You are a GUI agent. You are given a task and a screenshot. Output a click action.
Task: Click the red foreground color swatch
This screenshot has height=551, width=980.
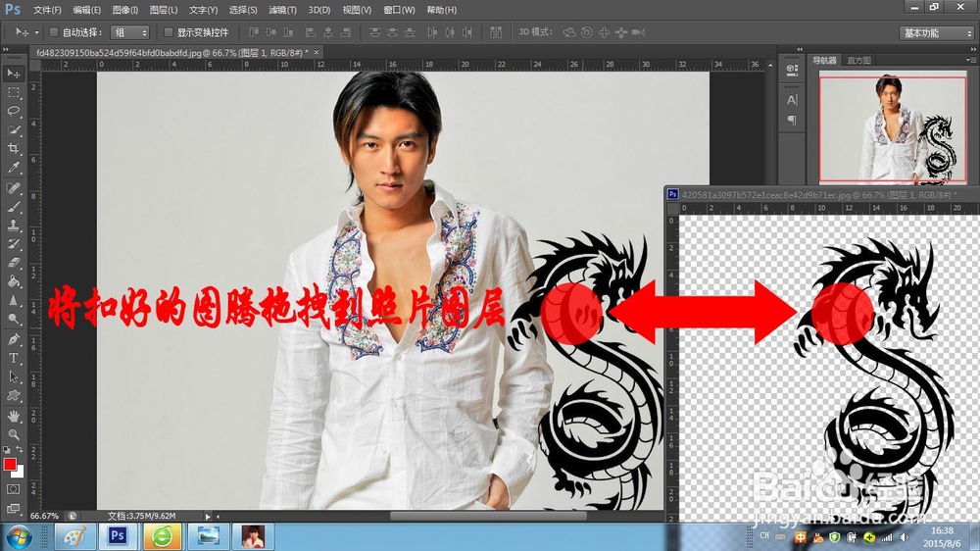(10, 465)
